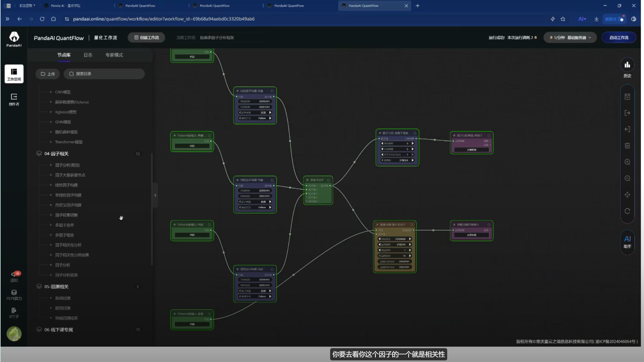Click the 上传 upload button
This screenshot has height=362, width=644.
tap(48, 74)
